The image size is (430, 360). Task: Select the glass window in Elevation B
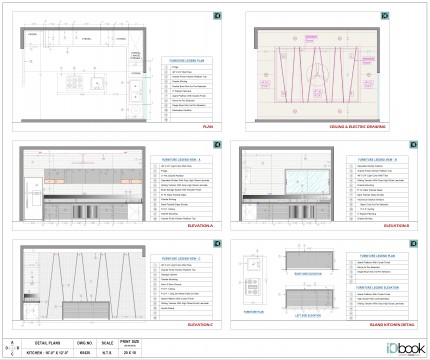[307, 181]
